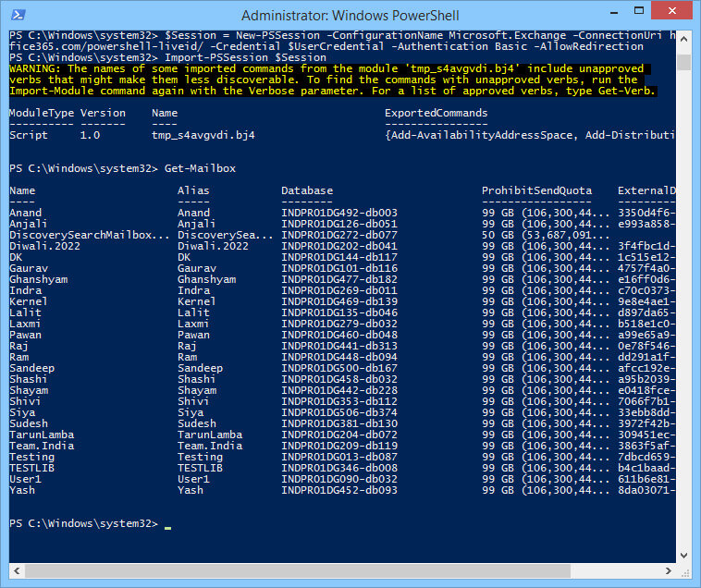Click 'Team.India' in the Alias column

click(210, 446)
